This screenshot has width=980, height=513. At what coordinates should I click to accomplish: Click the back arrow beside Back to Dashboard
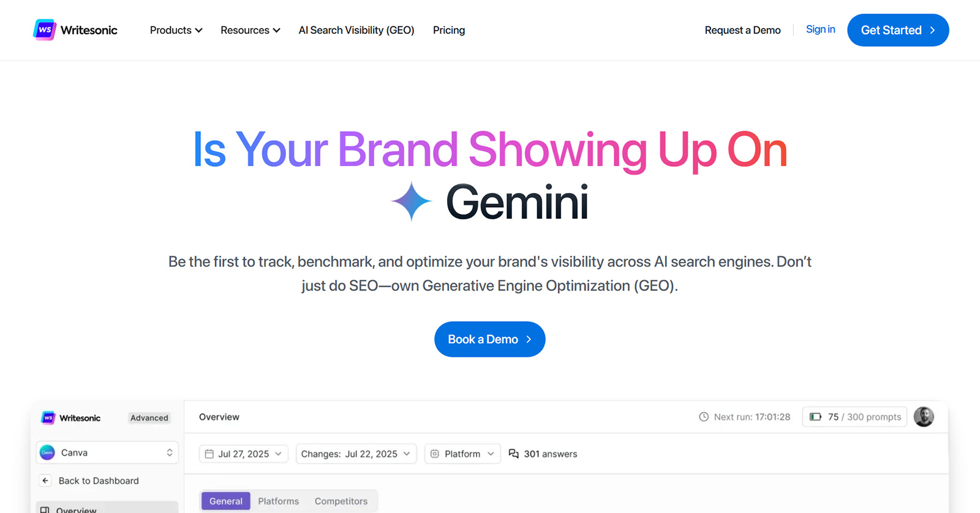(45, 481)
